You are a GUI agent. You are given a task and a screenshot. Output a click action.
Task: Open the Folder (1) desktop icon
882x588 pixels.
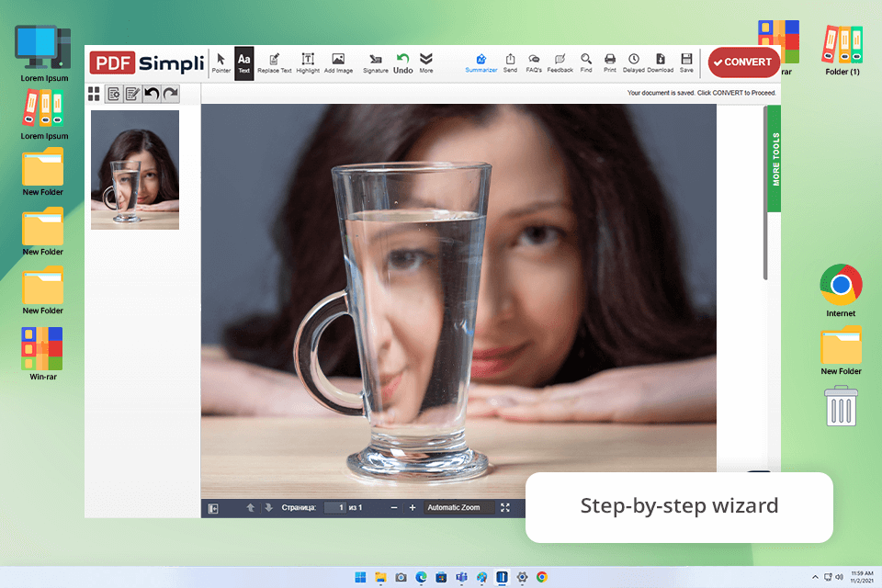click(842, 51)
